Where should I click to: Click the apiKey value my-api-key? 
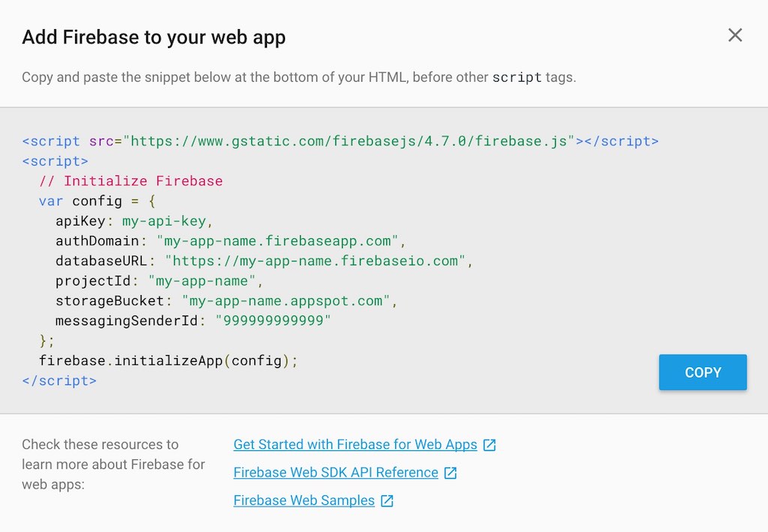pos(164,220)
